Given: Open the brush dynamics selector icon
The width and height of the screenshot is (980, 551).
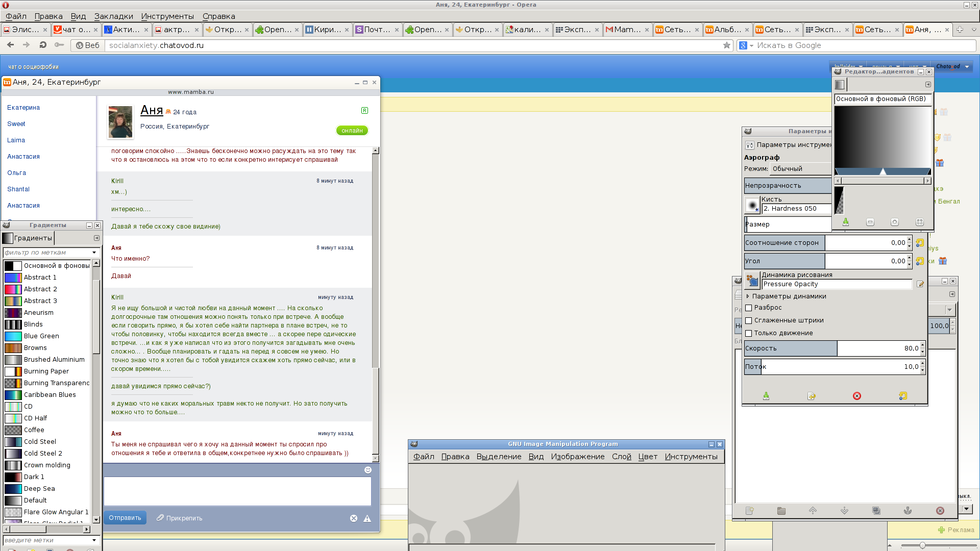Looking at the screenshot, I should coord(752,280).
